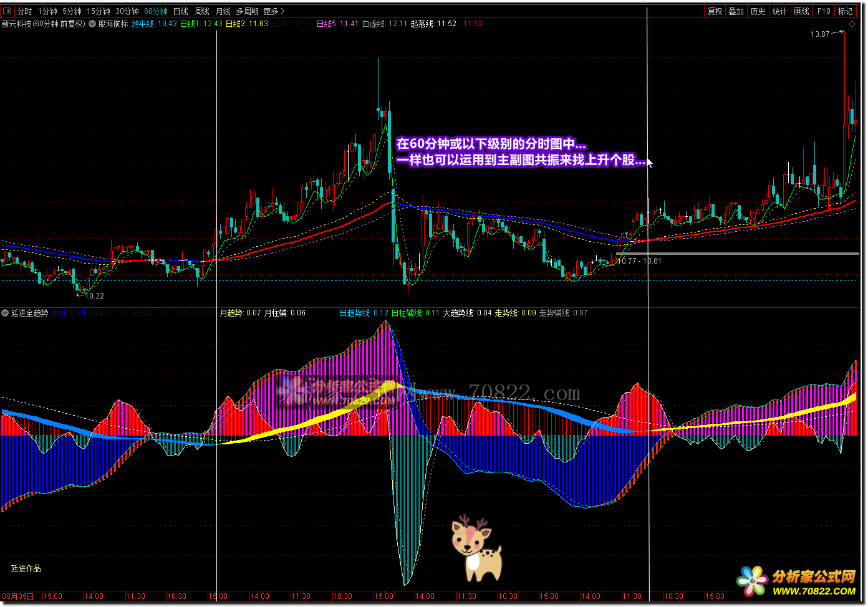The image size is (868, 607).
Task: Click the 日趋势线: 0.12 value
Action: coord(364,313)
